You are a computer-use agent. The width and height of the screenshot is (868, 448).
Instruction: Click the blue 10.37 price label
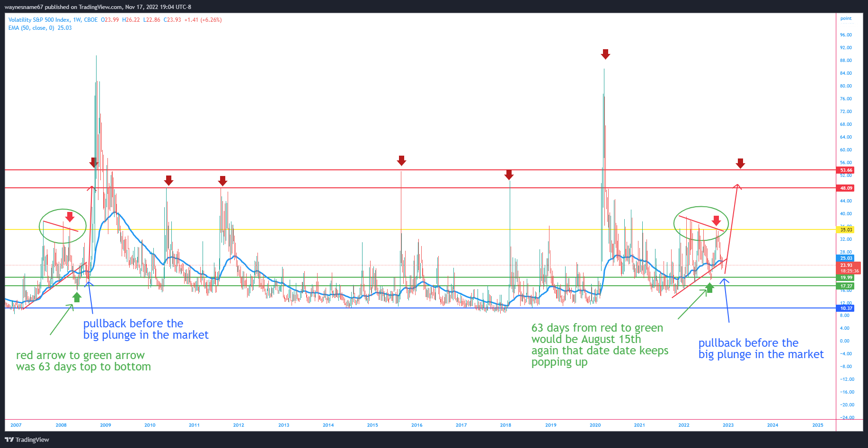click(x=846, y=308)
